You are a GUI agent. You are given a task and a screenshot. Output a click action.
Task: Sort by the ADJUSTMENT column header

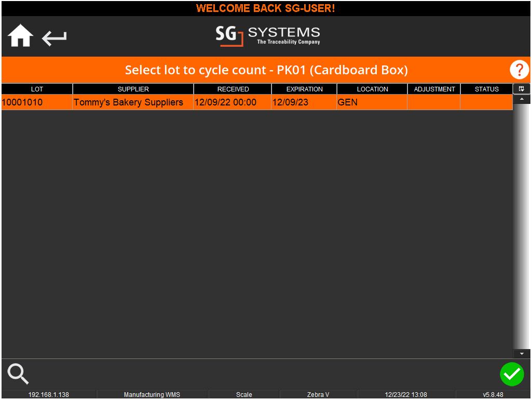434,89
